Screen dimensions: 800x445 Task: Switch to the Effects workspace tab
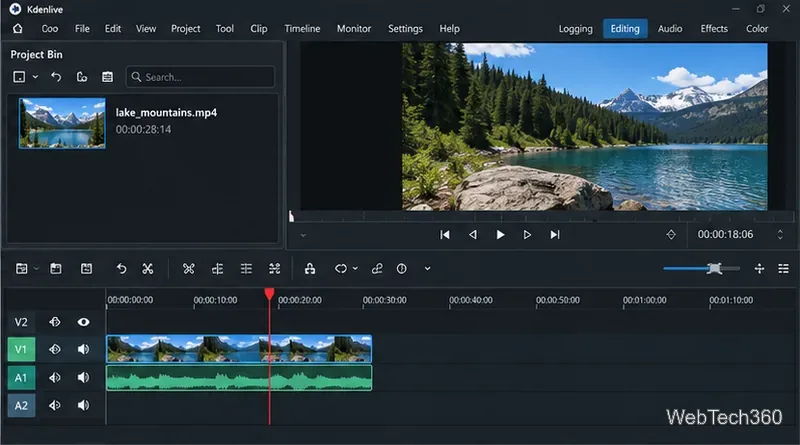pyautogui.click(x=714, y=29)
